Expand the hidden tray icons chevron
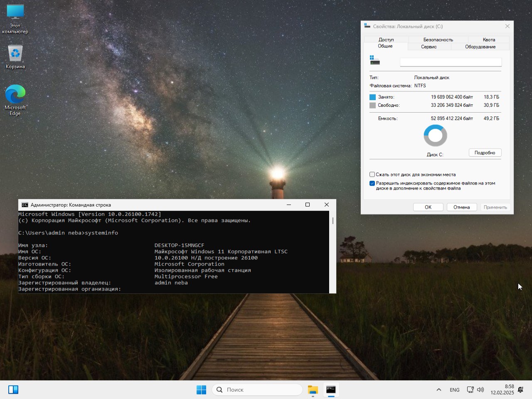The image size is (532, 399). 438,389
